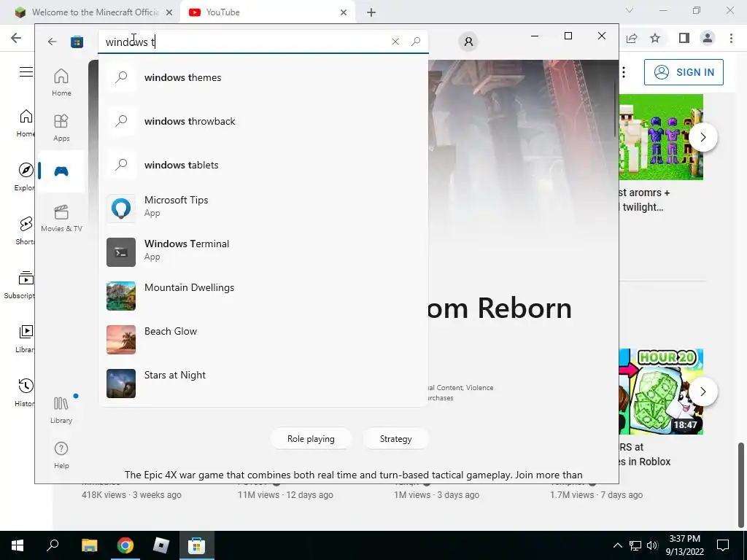The height and width of the screenshot is (560, 747).
Task: Open Windows taskbar search
Action: pos(53,545)
